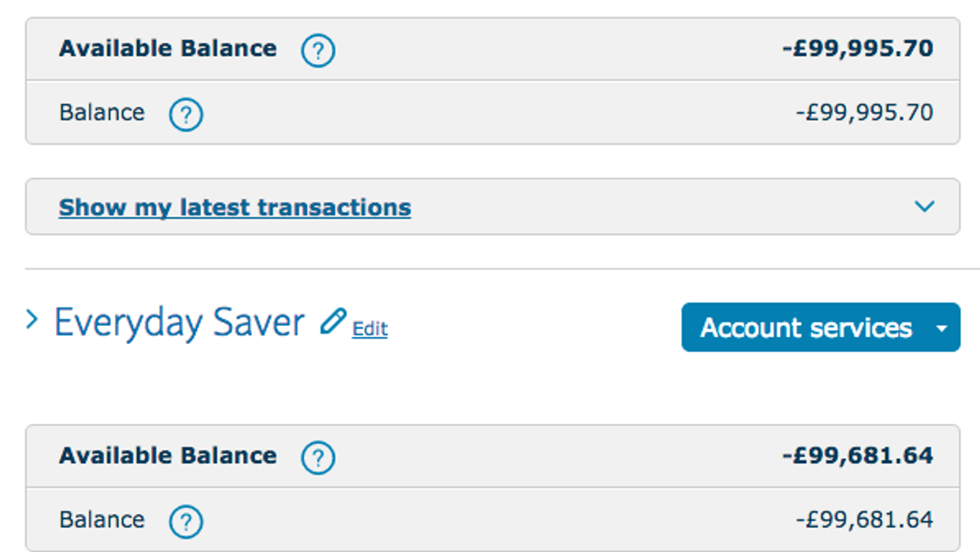The height and width of the screenshot is (552, 980).
Task: Click the Edit link for Everyday Saver
Action: [370, 328]
